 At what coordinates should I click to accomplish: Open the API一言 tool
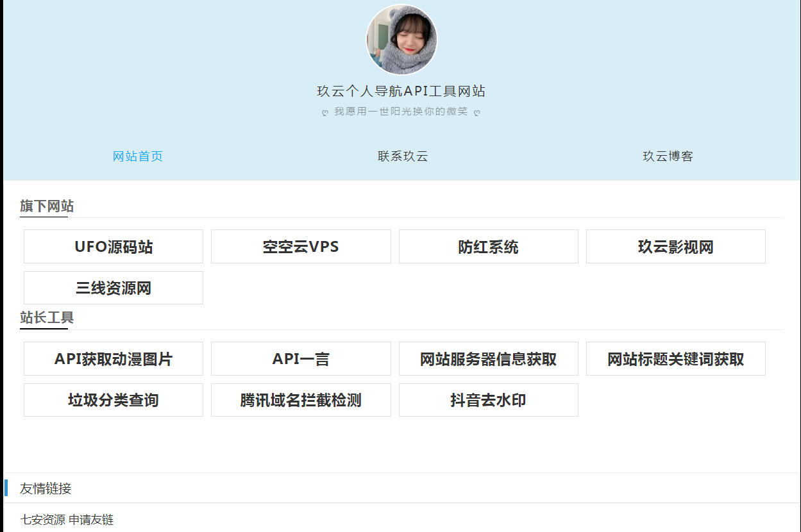point(301,359)
